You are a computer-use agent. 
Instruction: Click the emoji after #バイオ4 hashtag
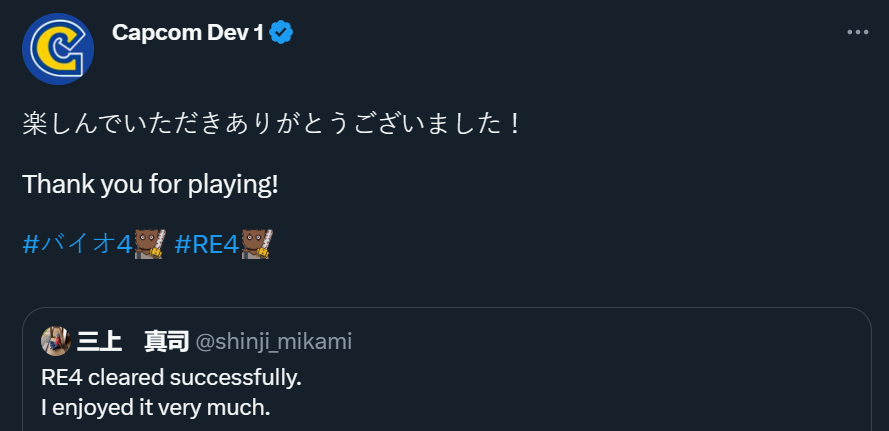[149, 243]
